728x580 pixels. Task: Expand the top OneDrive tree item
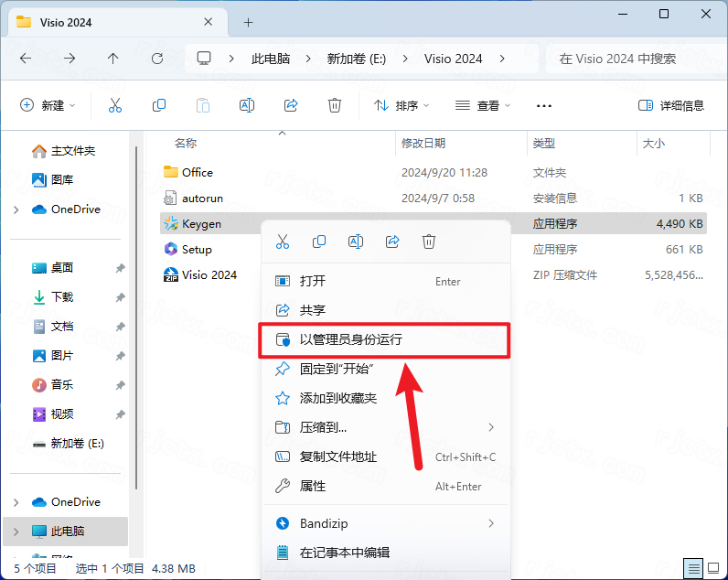(x=16, y=209)
